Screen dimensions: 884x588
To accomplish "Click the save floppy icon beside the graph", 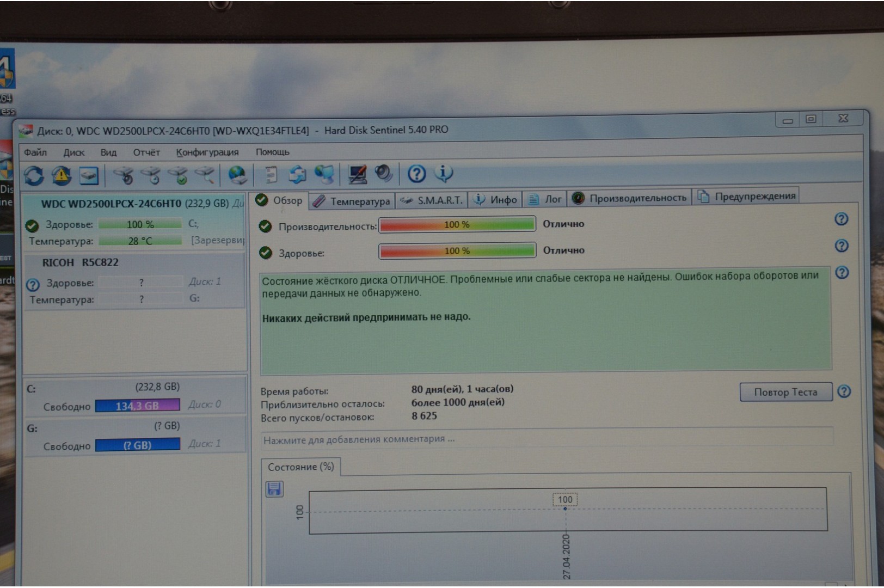I will click(x=274, y=488).
